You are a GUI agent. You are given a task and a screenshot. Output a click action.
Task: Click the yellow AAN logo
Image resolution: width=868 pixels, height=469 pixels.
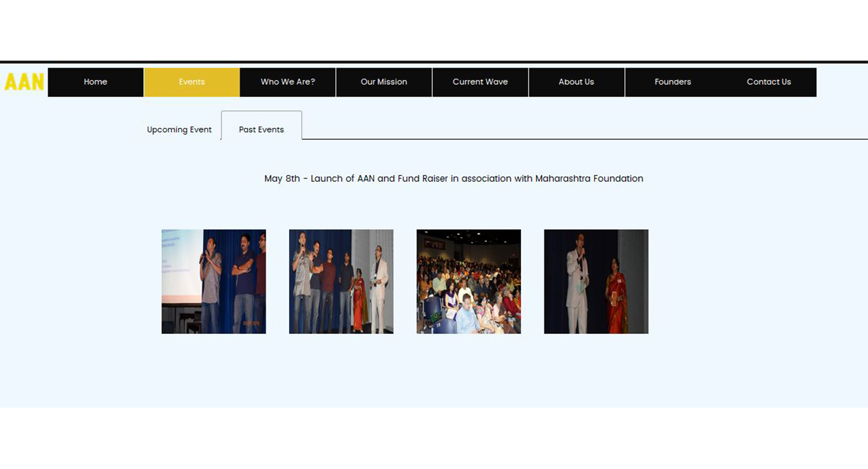coord(24,82)
